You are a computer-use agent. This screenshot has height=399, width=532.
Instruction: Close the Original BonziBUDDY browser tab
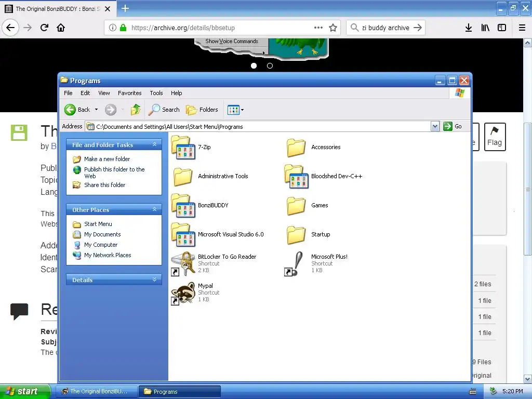tap(108, 9)
